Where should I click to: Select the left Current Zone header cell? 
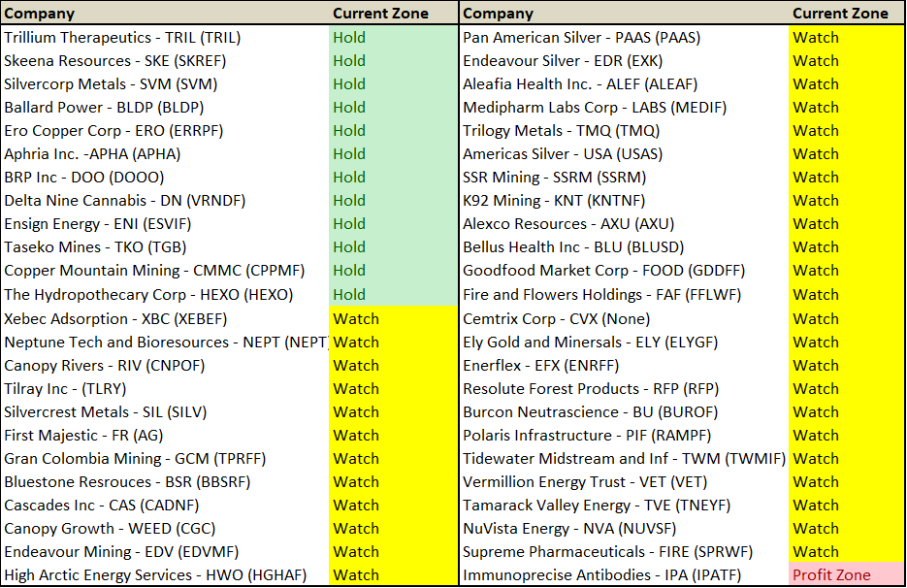[393, 14]
